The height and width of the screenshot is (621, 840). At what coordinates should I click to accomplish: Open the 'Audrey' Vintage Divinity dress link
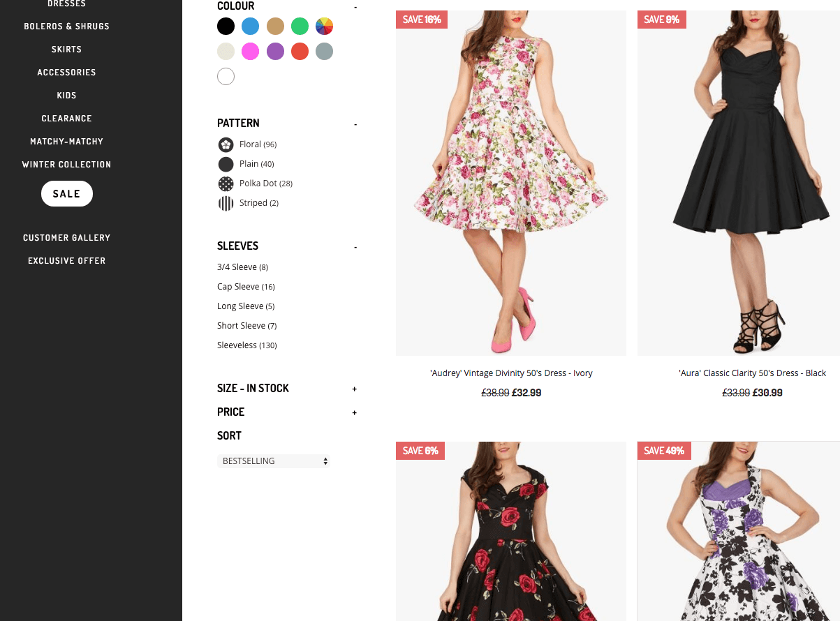pyautogui.click(x=511, y=373)
